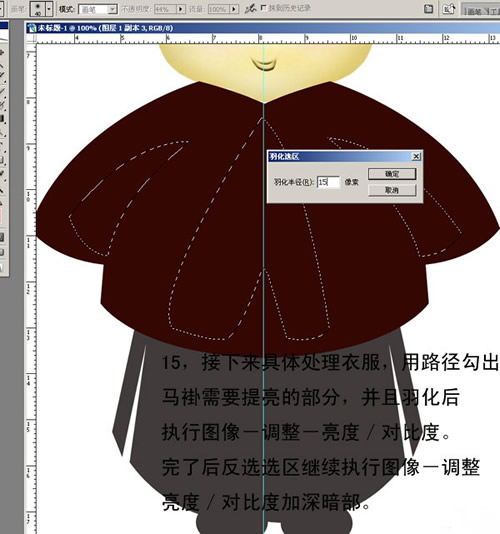This screenshot has height=534, width=500.
Task: Open the 模式 mode dropdown
Action: tap(98, 10)
